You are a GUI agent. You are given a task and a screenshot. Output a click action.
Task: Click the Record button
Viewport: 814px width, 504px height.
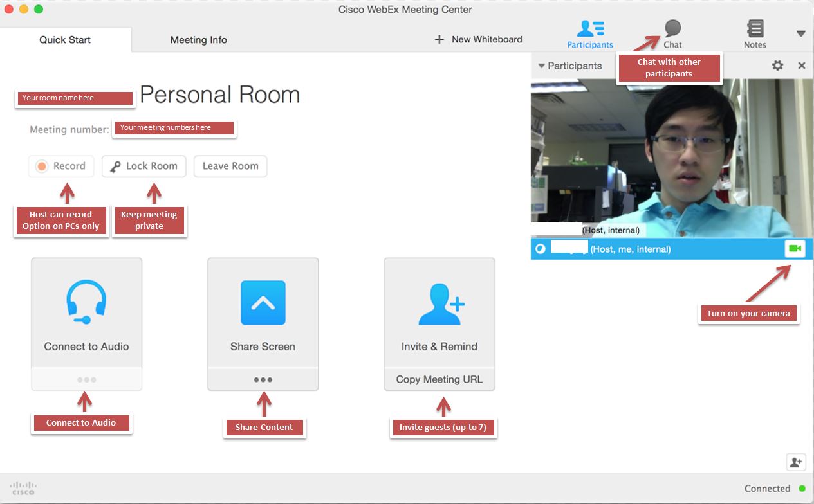[x=61, y=166]
